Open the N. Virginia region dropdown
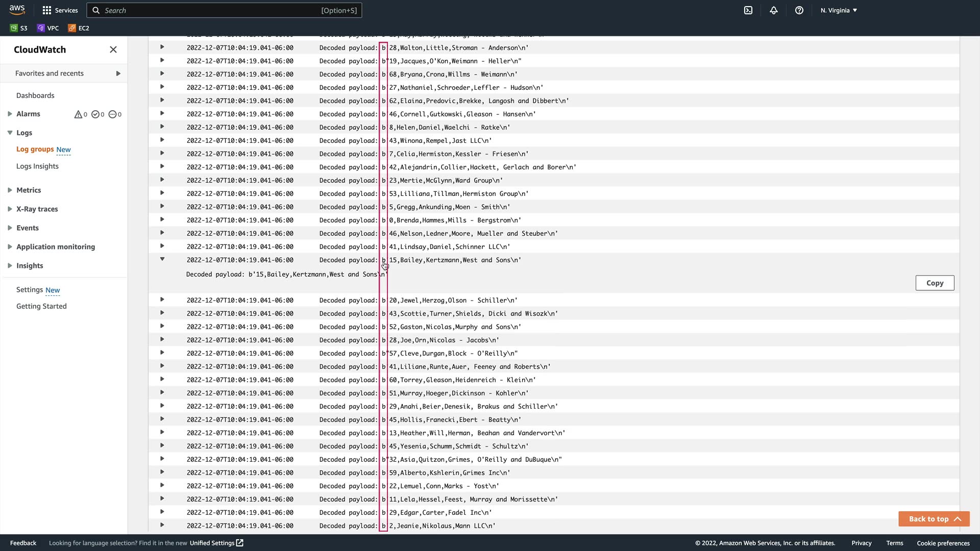This screenshot has height=551, width=980. tap(839, 10)
